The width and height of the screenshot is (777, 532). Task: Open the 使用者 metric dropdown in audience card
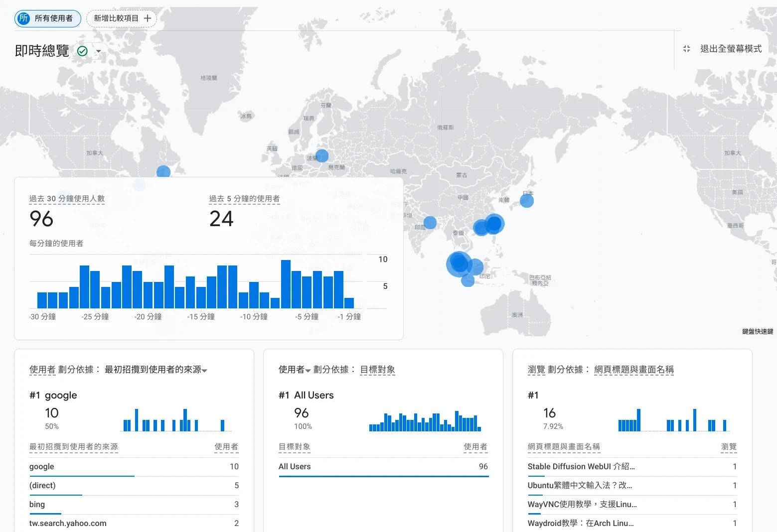[x=308, y=370]
